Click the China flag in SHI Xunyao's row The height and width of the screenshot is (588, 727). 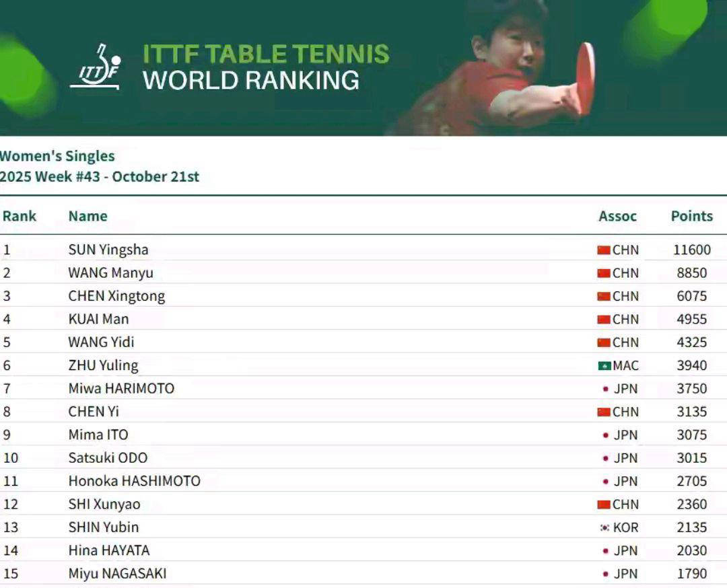[603, 505]
